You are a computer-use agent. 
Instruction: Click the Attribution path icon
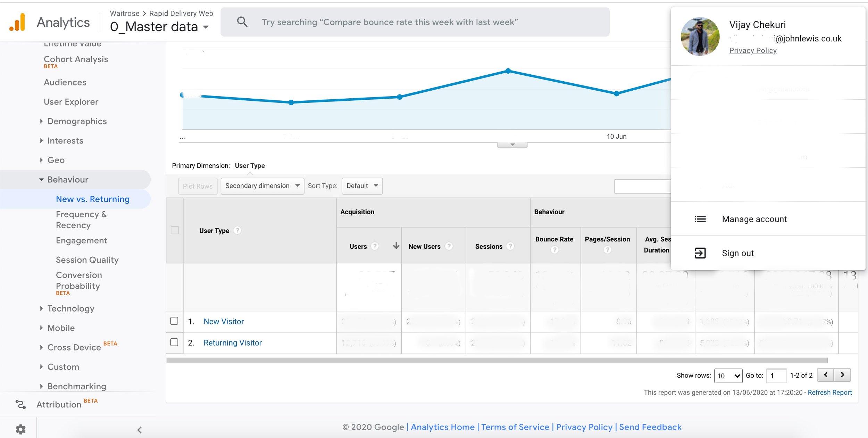[20, 404]
